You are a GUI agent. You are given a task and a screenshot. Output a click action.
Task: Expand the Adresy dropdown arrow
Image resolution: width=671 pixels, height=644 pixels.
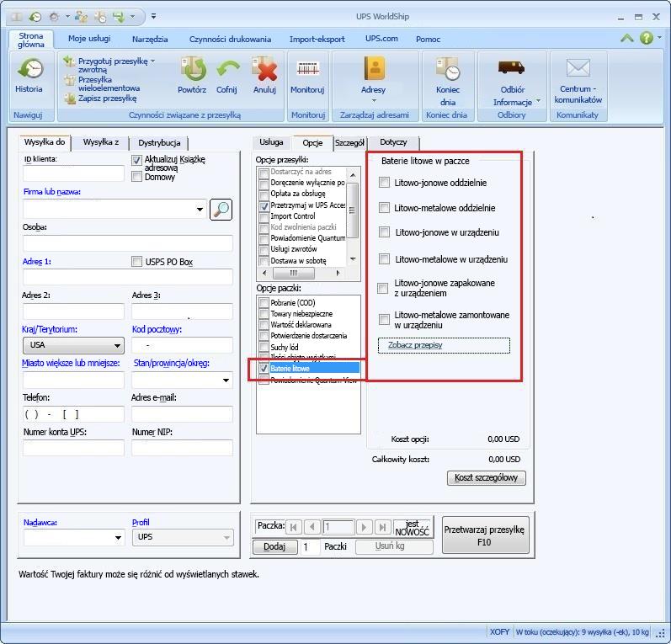tap(374, 100)
